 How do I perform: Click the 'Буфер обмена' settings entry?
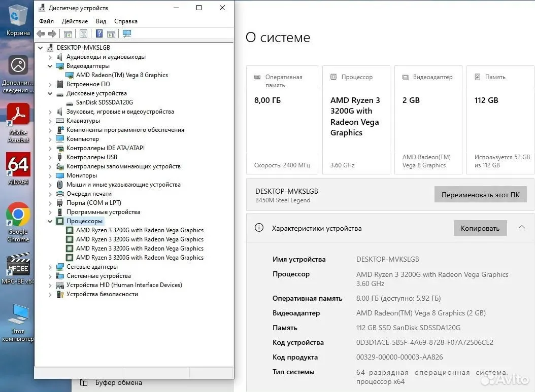pyautogui.click(x=118, y=382)
